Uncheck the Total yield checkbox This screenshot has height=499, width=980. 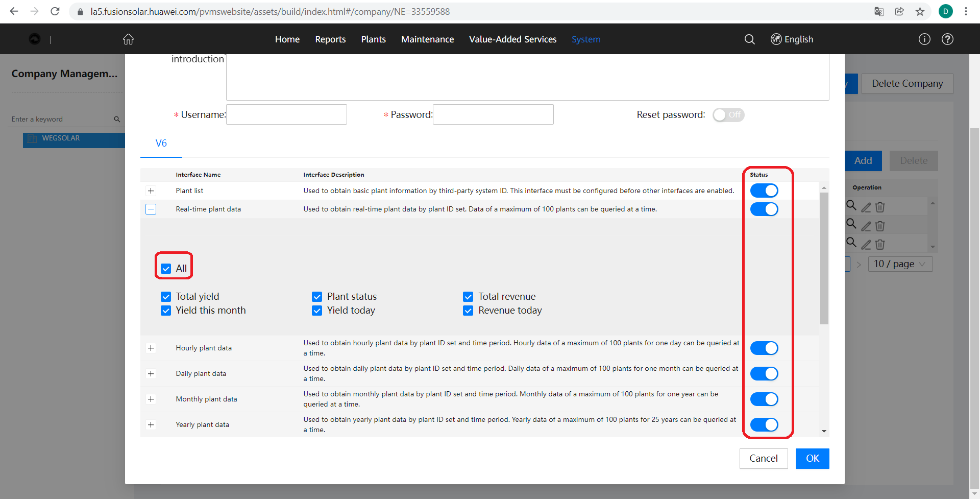point(166,297)
